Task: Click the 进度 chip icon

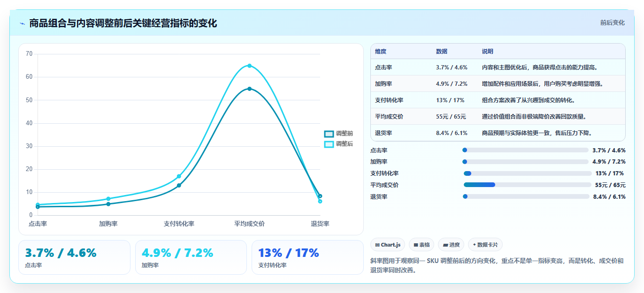Action: (x=445, y=245)
